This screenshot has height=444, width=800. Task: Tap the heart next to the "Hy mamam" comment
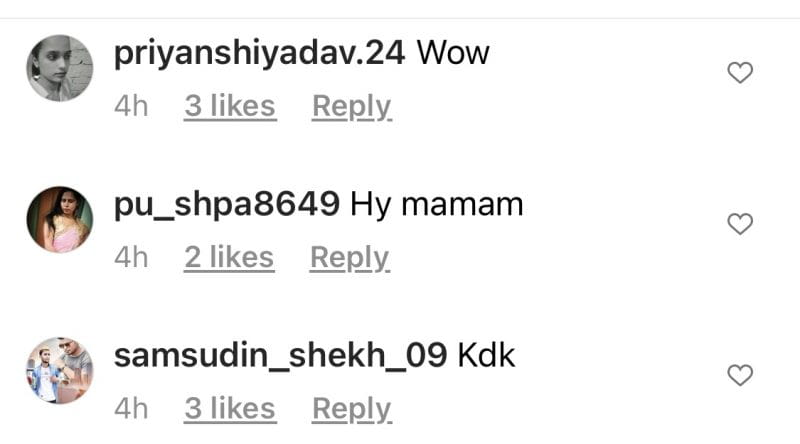740,224
